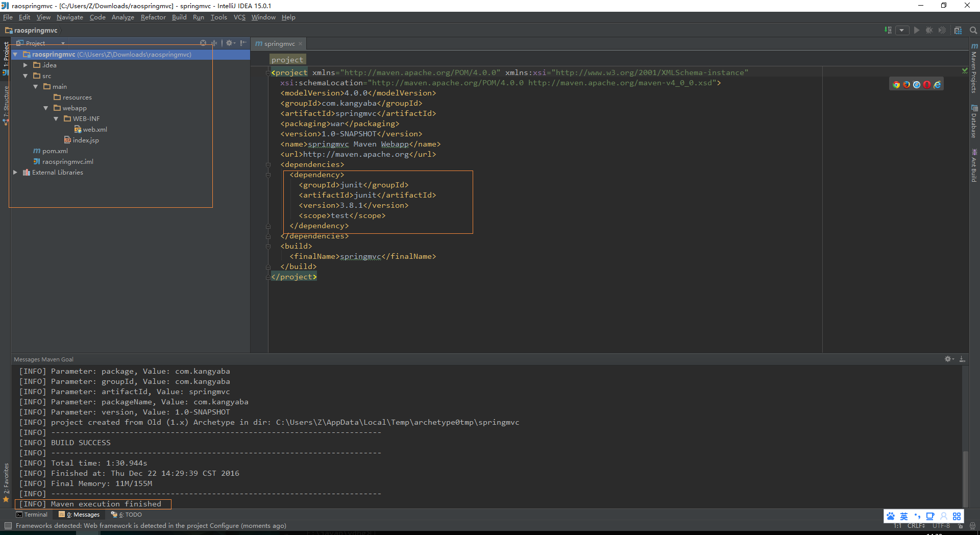Expand External Libraries node

15,172
